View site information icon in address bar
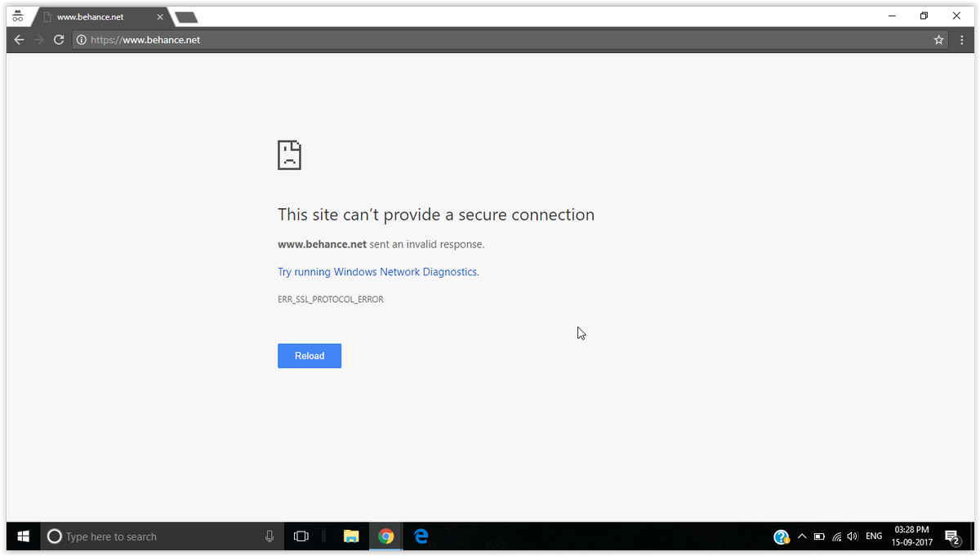Image resolution: width=980 pixels, height=556 pixels. (82, 39)
